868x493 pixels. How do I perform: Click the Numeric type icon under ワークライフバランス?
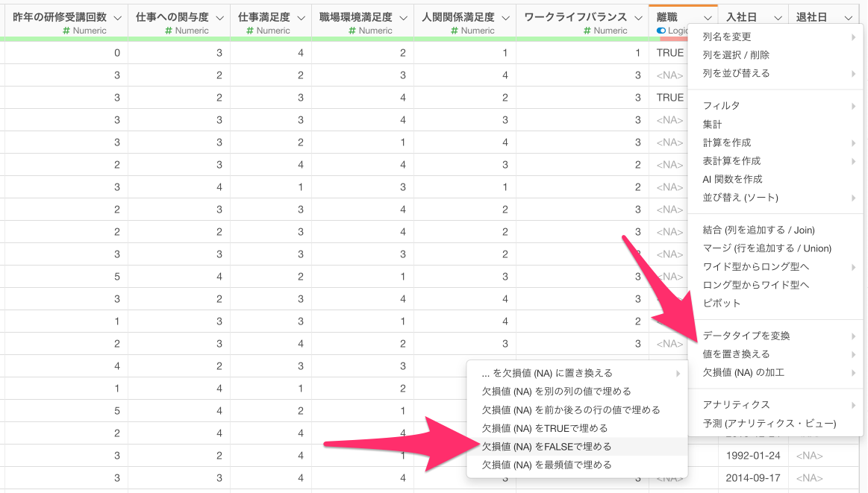tap(589, 31)
